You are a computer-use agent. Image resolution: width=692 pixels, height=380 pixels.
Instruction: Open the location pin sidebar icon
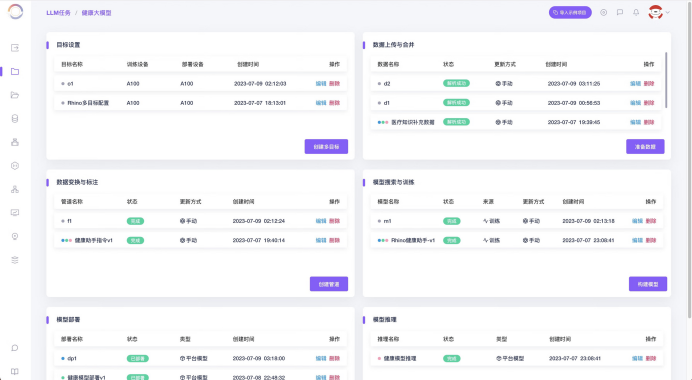pyautogui.click(x=15, y=237)
